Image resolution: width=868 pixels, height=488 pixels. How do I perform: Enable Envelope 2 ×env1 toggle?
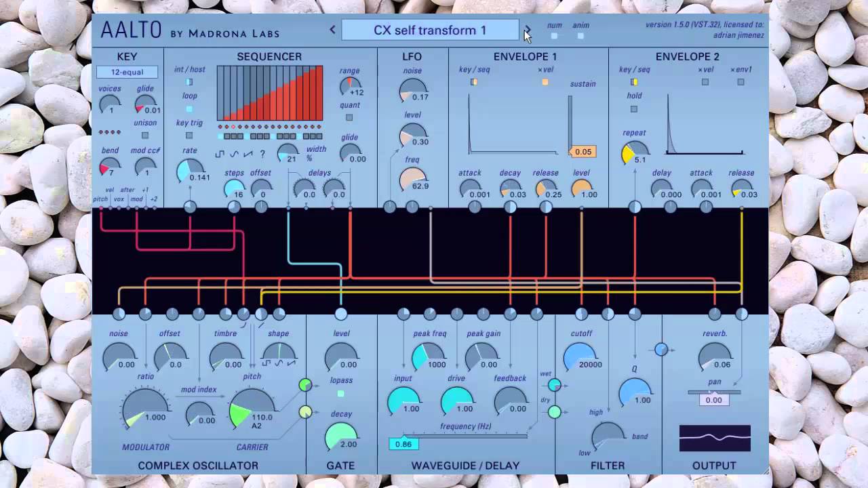(741, 82)
